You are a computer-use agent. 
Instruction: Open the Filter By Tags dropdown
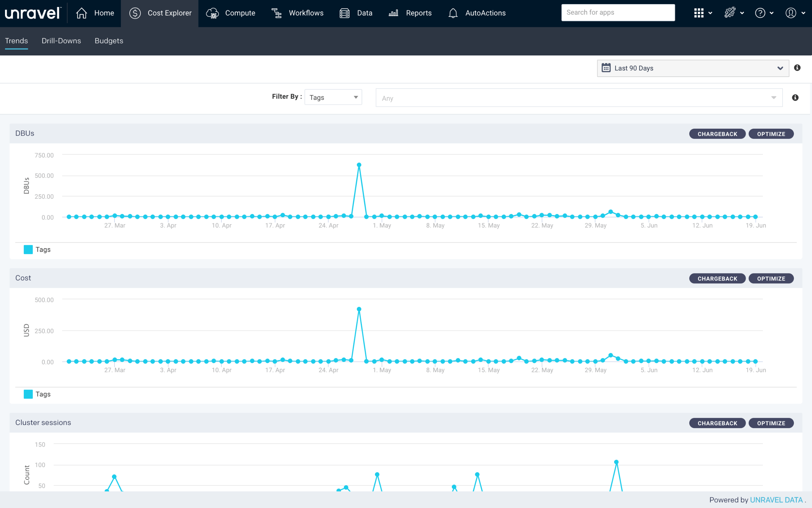(333, 97)
